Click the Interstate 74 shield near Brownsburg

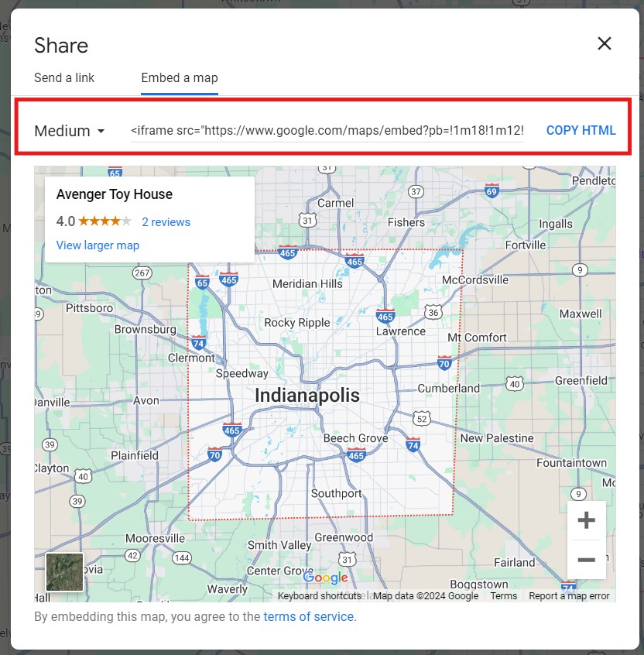point(198,343)
